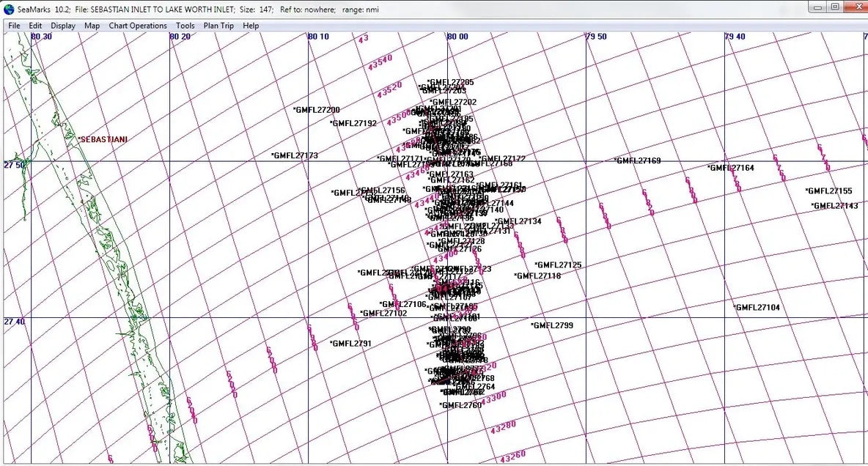Click the 43520 Loran line label
This screenshot has width=868, height=466.
pos(390,90)
